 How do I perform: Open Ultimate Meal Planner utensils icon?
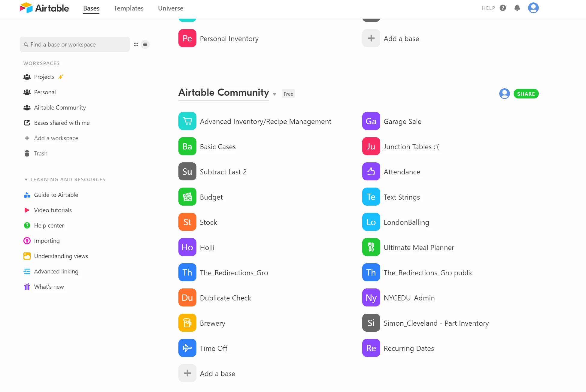371,247
